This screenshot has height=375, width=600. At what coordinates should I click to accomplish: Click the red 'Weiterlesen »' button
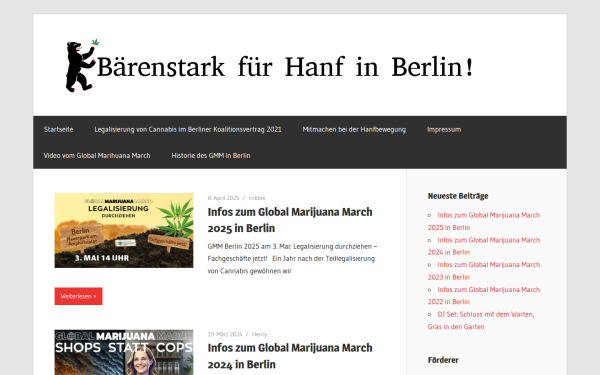[78, 296]
